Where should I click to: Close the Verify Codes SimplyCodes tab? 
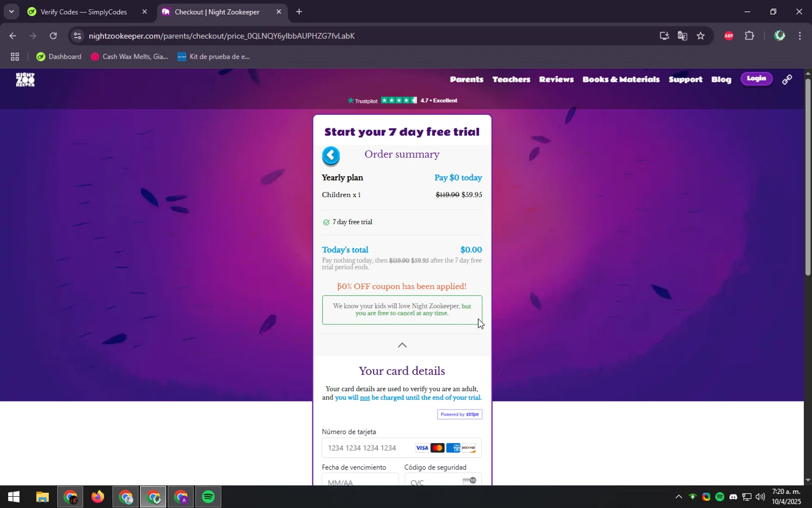point(145,12)
